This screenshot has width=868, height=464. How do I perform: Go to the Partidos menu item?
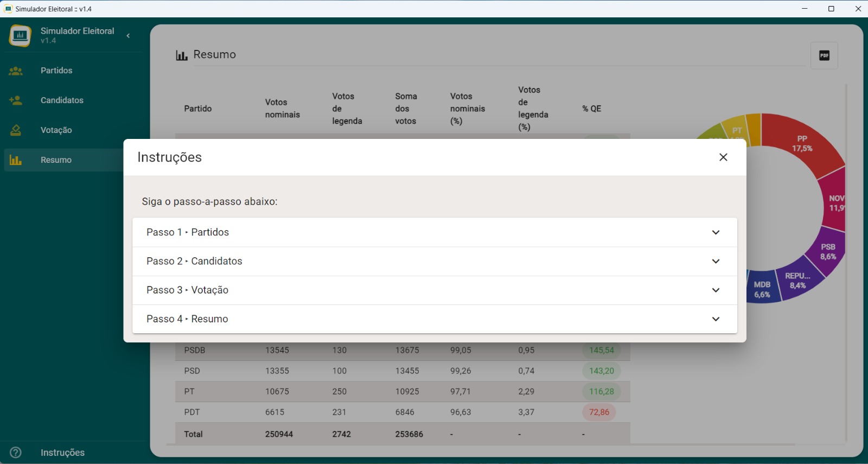pos(56,71)
